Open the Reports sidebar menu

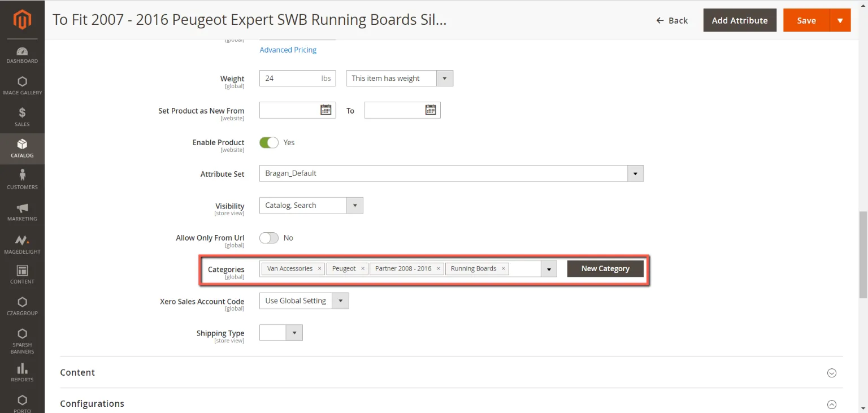(x=22, y=373)
